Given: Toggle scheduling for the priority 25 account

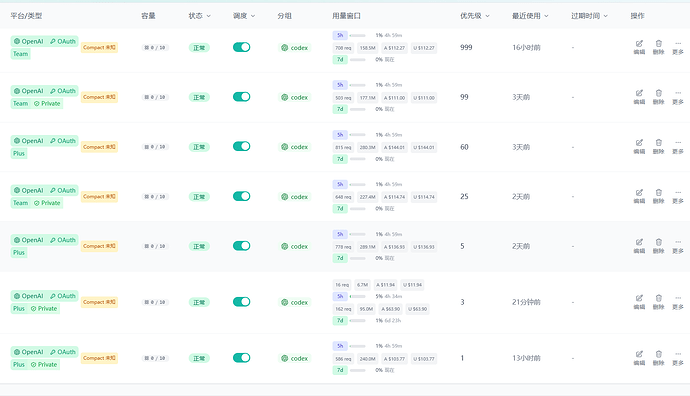Looking at the screenshot, I should 242,196.
